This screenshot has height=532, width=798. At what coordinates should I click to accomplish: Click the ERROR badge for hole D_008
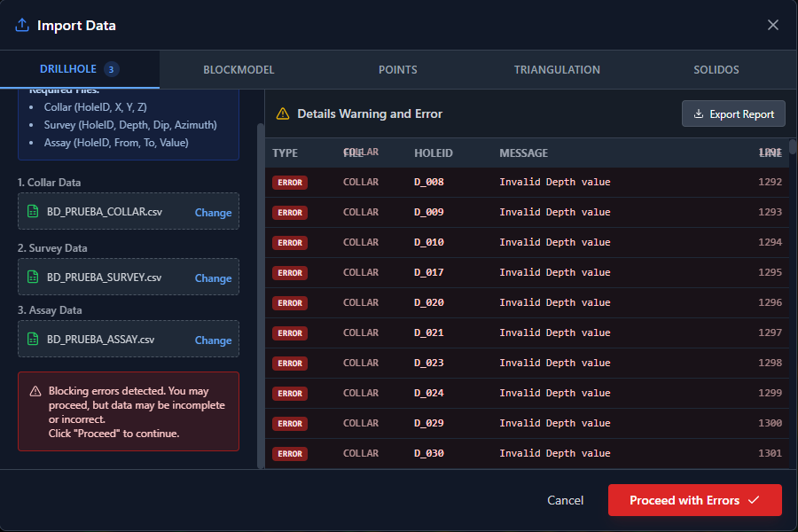pyautogui.click(x=290, y=182)
